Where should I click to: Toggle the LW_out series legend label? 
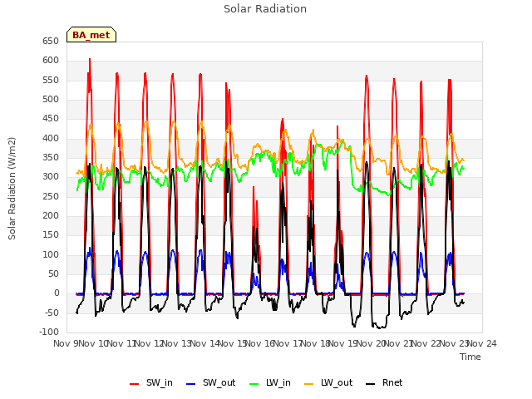click(x=337, y=382)
